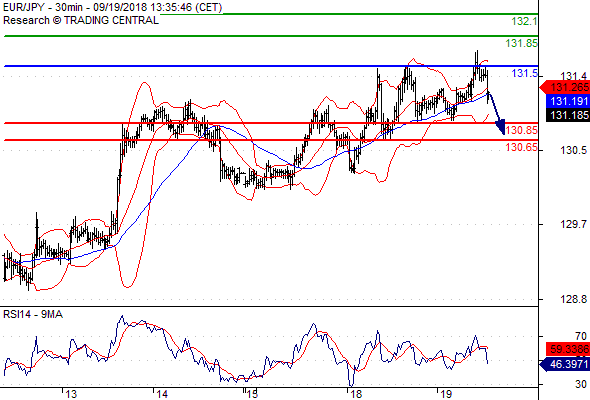Viewport: 590px width, 400px height.
Task: Click the blue 46.3971 RSI value tag
Action: click(564, 364)
